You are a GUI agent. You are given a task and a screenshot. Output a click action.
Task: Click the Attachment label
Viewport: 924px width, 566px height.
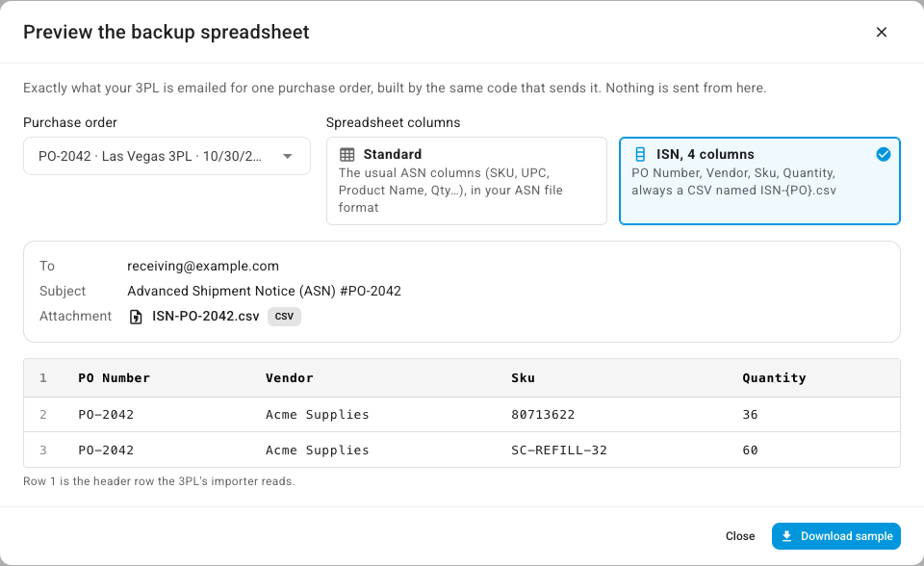(75, 316)
